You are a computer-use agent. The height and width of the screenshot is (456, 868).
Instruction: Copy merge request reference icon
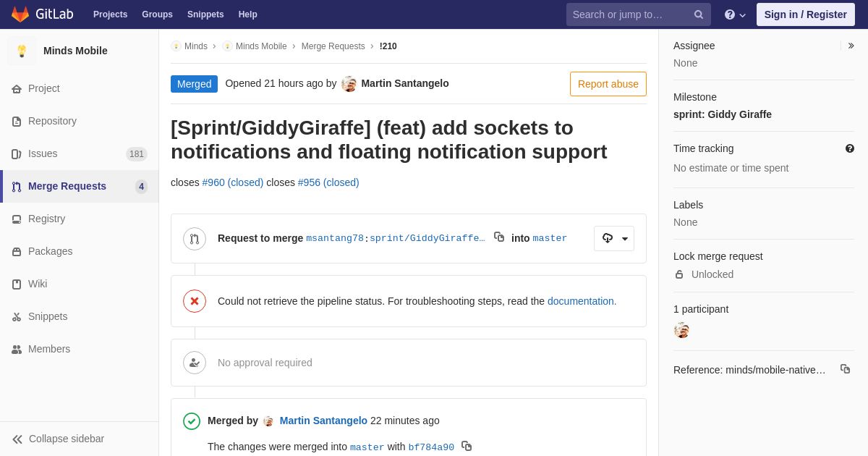coord(845,369)
